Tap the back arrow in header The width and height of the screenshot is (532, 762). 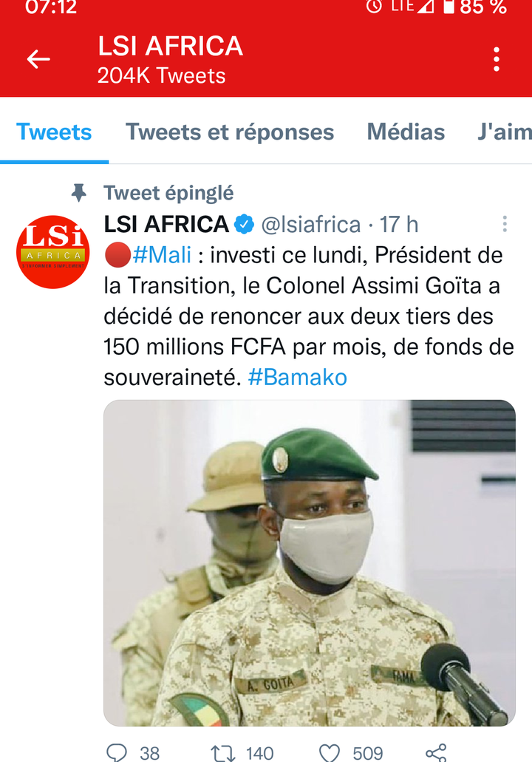pos(38,59)
